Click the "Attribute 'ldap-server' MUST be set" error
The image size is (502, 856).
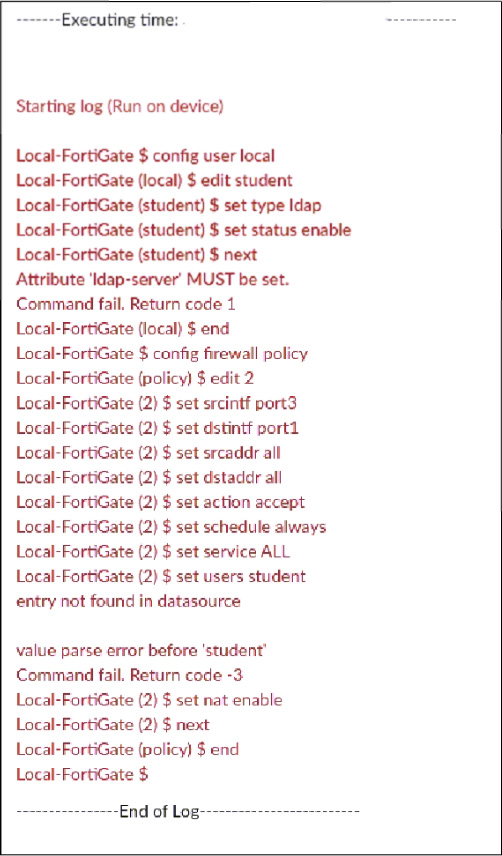click(153, 280)
